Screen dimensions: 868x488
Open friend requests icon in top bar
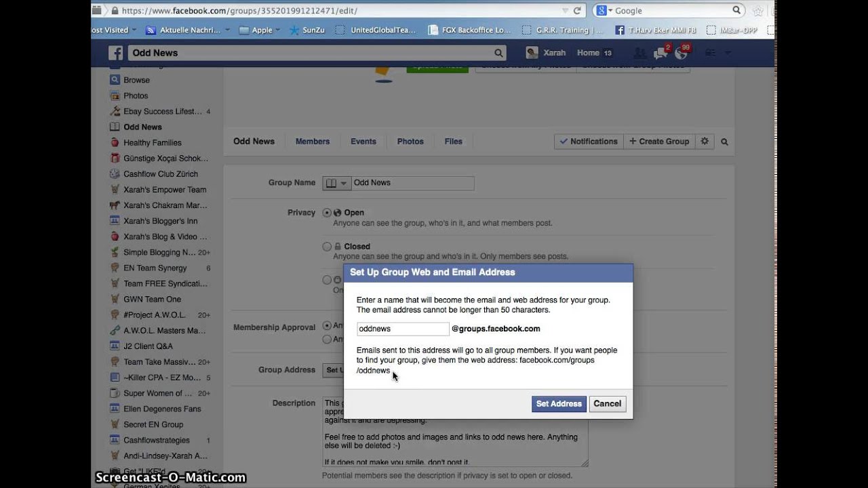coord(639,53)
